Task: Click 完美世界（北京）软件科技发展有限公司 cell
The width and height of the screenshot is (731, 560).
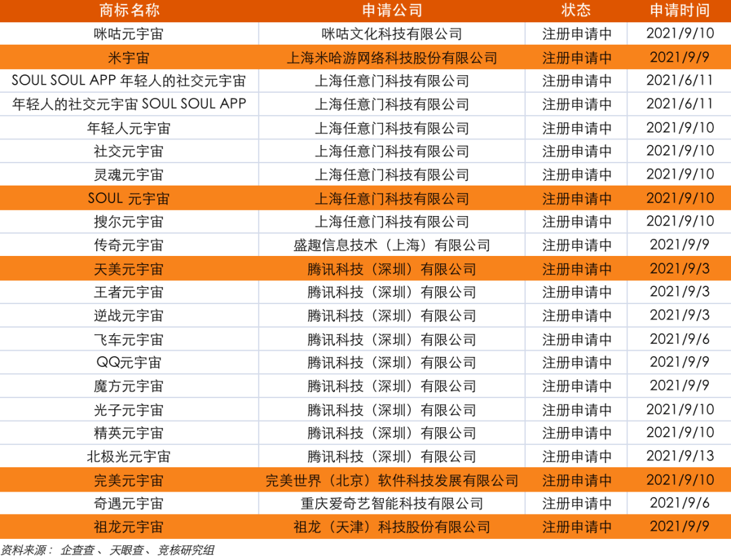Action: click(392, 480)
